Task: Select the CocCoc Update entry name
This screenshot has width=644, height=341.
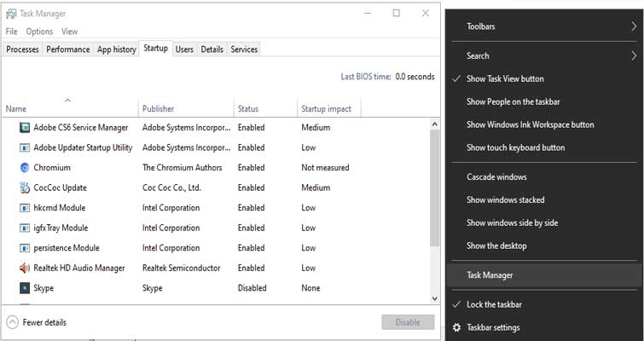Action: point(61,188)
